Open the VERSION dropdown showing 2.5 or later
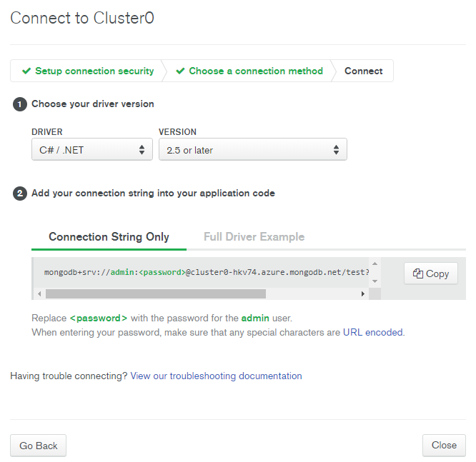Image resolution: width=476 pixels, height=462 pixels. [x=252, y=150]
